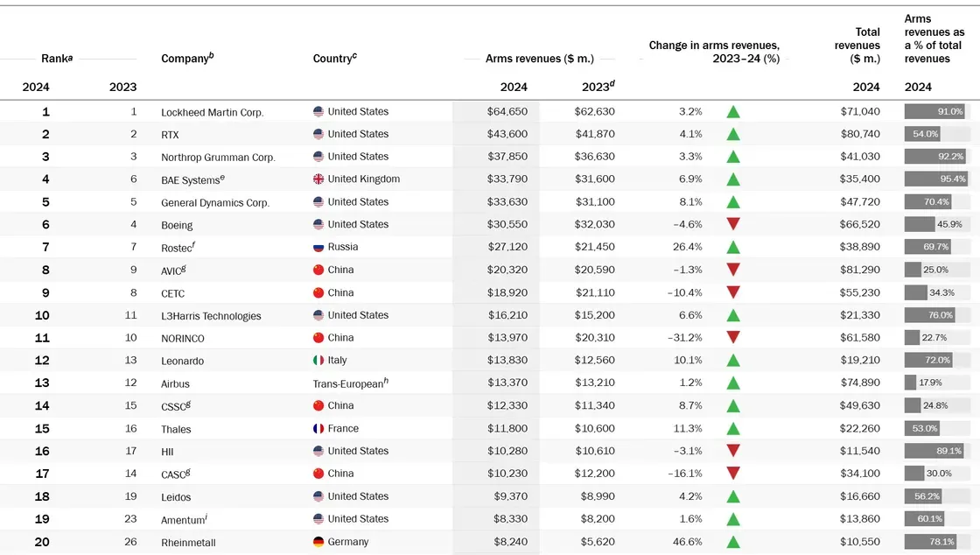Click the Change in arms revenues header
980x555 pixels.
(714, 52)
